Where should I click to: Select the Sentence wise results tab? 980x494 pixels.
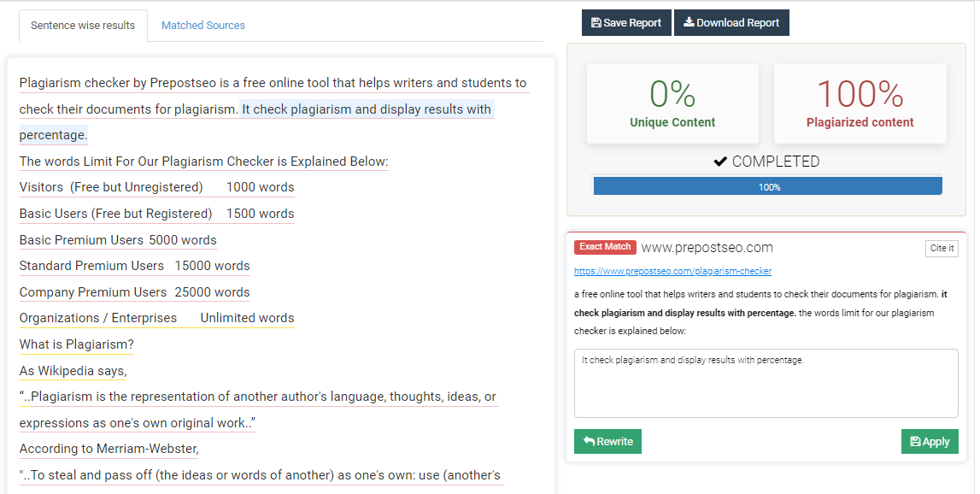tap(82, 25)
